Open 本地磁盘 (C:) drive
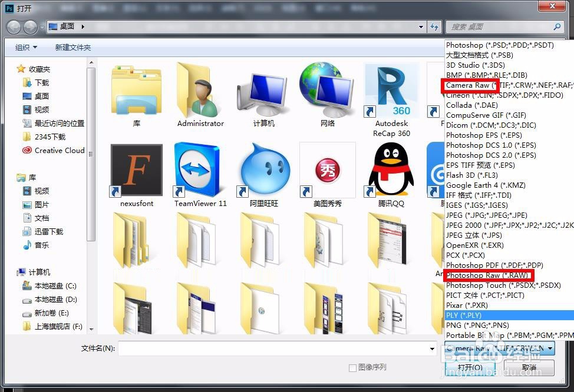574x392 pixels. click(x=50, y=285)
